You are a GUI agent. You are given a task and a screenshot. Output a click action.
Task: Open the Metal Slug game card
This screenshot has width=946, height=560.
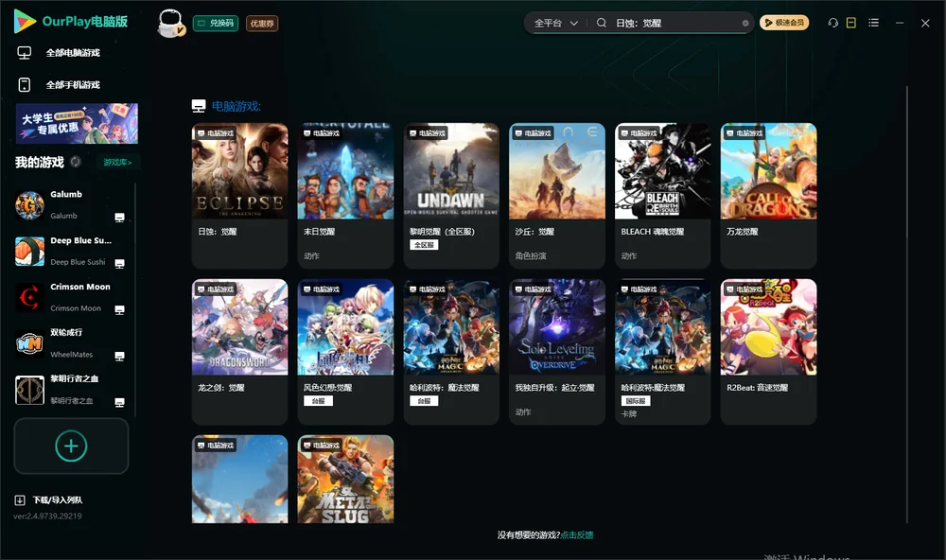[345, 480]
